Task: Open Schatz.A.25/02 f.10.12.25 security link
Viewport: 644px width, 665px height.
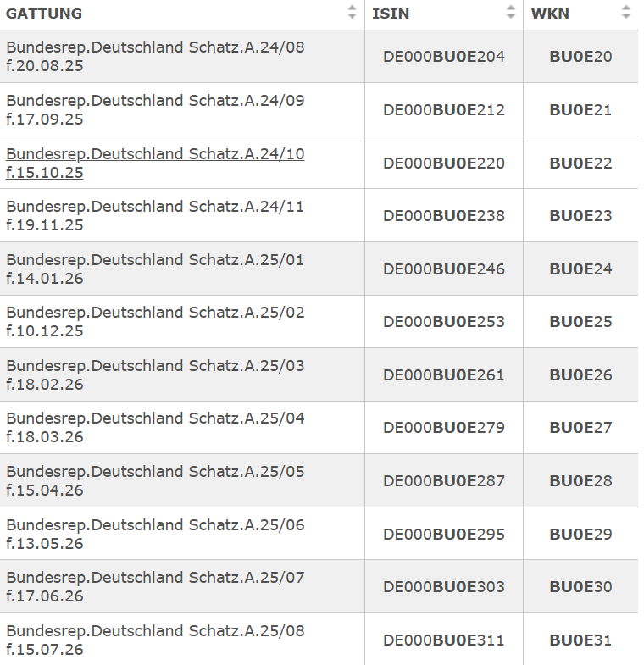Action: [155, 322]
